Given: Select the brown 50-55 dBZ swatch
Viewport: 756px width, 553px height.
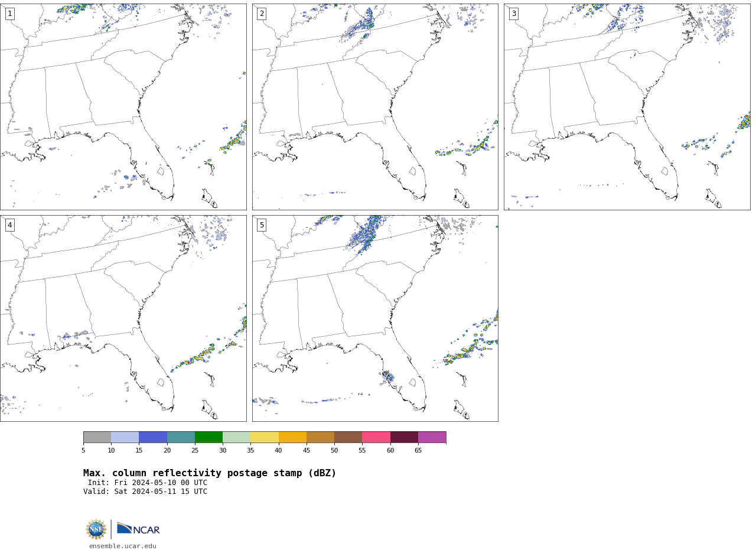Looking at the screenshot, I should coord(348,437).
